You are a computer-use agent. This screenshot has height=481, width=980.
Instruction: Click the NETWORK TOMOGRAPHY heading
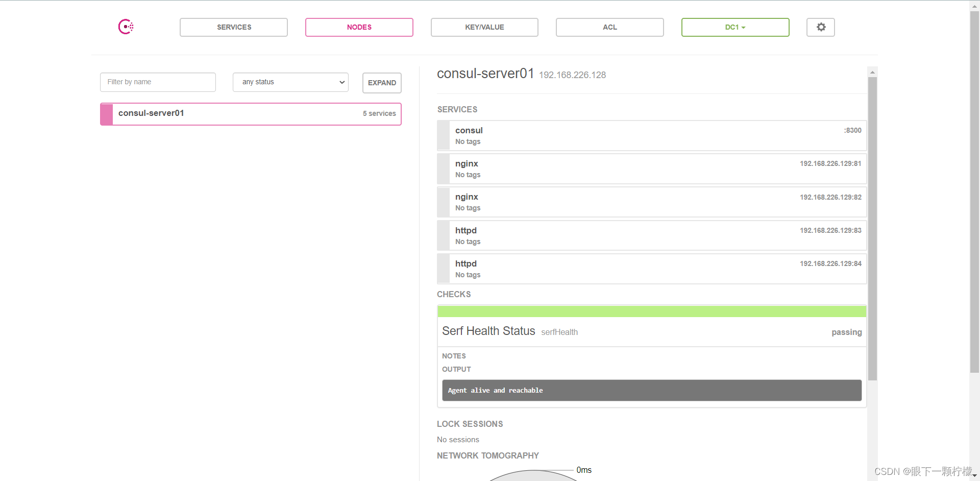[x=488, y=455]
